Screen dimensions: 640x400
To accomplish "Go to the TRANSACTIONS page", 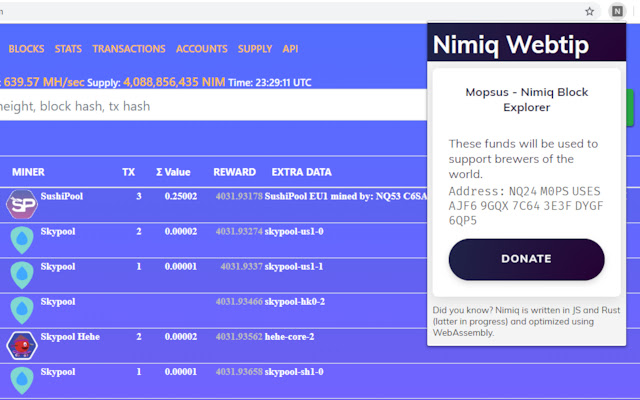I will [x=129, y=49].
